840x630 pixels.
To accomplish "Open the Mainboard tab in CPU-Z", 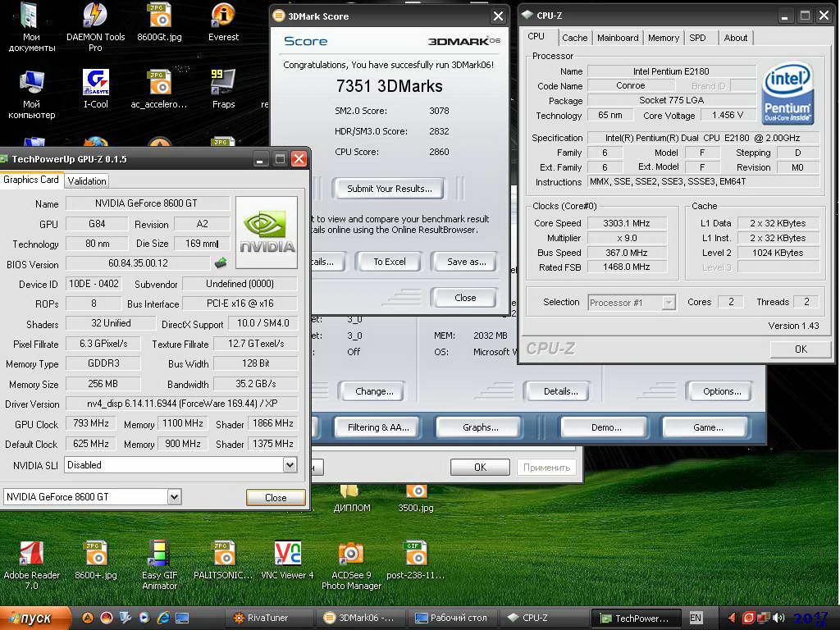I will click(x=618, y=38).
